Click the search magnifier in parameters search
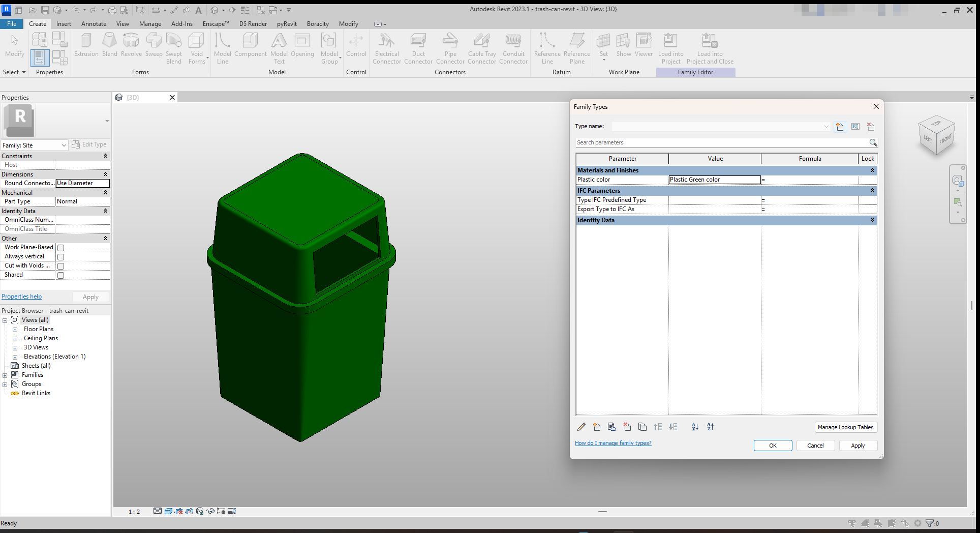The width and height of the screenshot is (980, 533). click(x=873, y=143)
